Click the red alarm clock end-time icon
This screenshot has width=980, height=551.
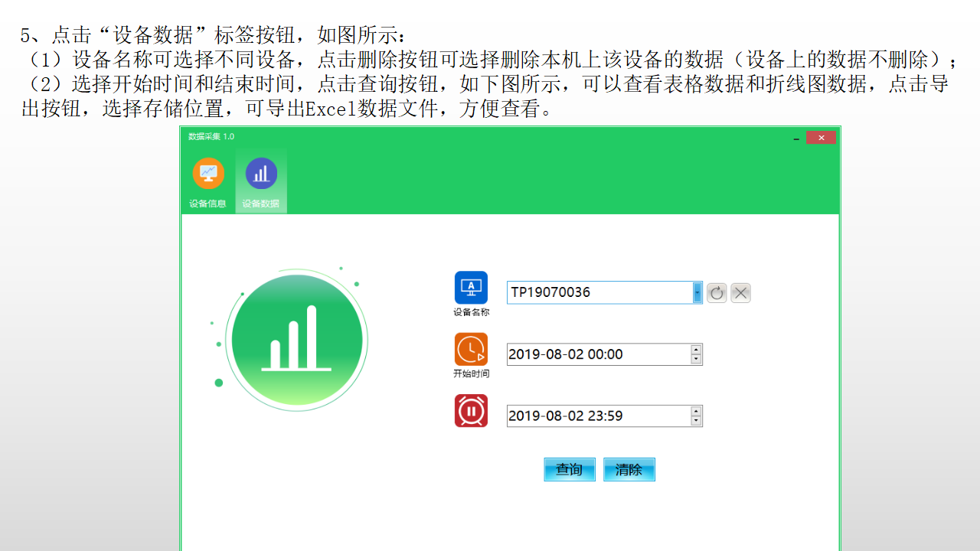coord(471,411)
